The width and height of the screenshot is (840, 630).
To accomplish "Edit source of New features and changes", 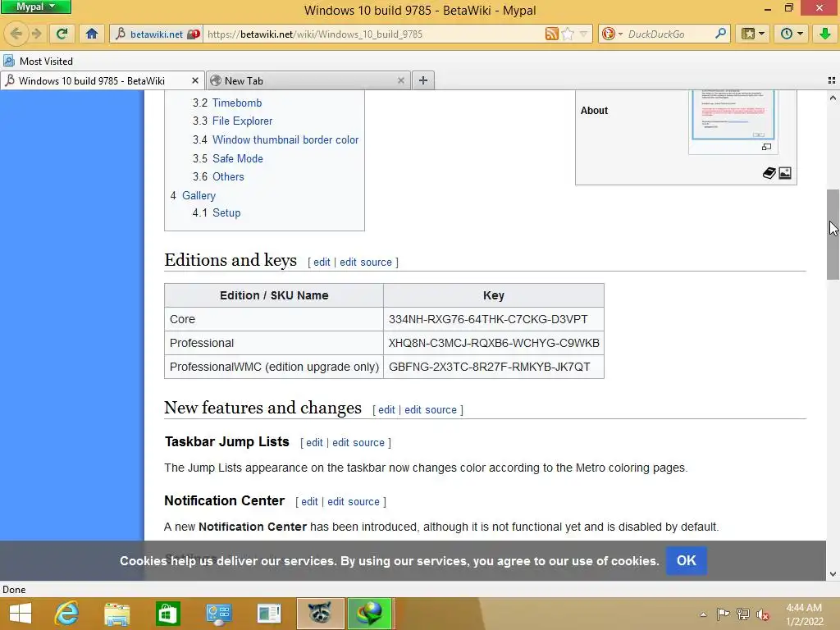I will [x=431, y=410].
